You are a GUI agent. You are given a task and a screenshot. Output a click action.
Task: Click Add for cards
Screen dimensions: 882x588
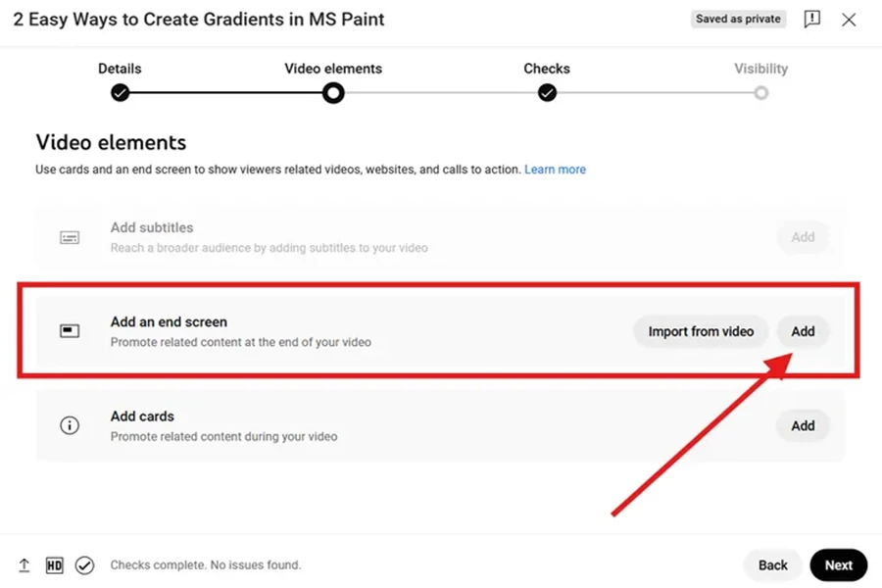803,426
